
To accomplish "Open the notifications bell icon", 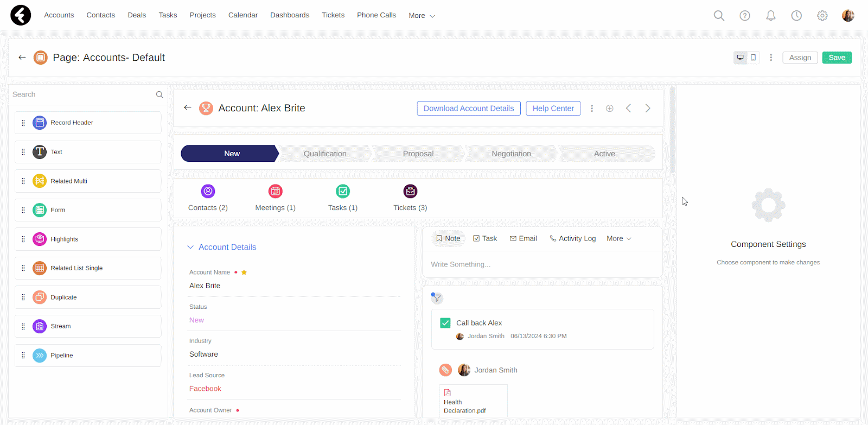I will (770, 16).
